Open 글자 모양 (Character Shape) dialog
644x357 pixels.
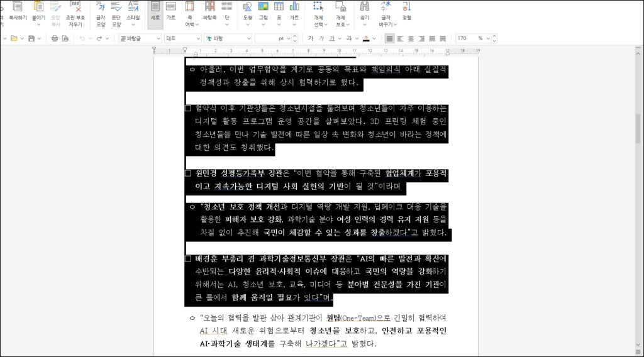101,14
